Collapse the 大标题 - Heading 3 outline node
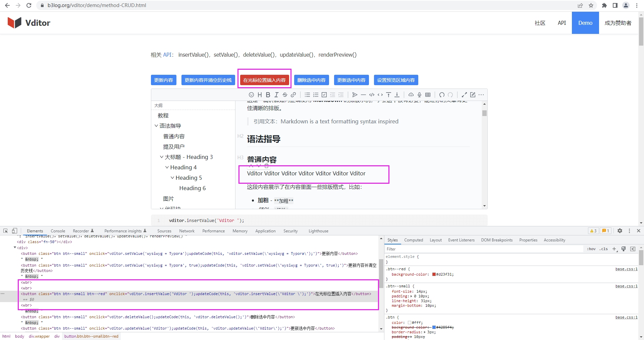The height and width of the screenshot is (340, 644). tap(162, 157)
